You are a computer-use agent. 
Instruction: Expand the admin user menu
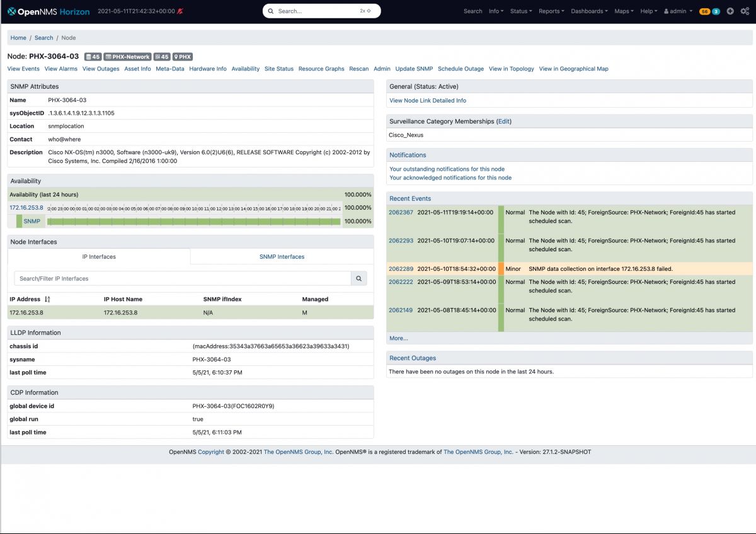coord(677,11)
